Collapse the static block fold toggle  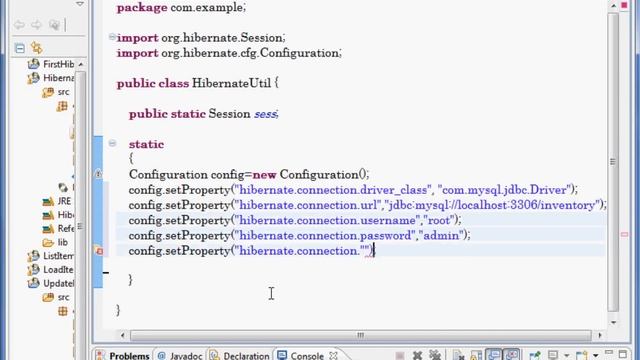tap(112, 143)
